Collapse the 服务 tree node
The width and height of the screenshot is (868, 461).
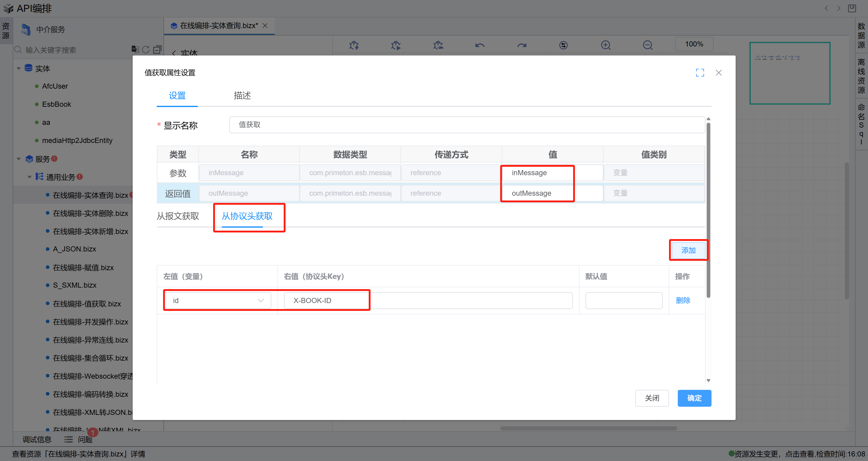click(x=19, y=159)
